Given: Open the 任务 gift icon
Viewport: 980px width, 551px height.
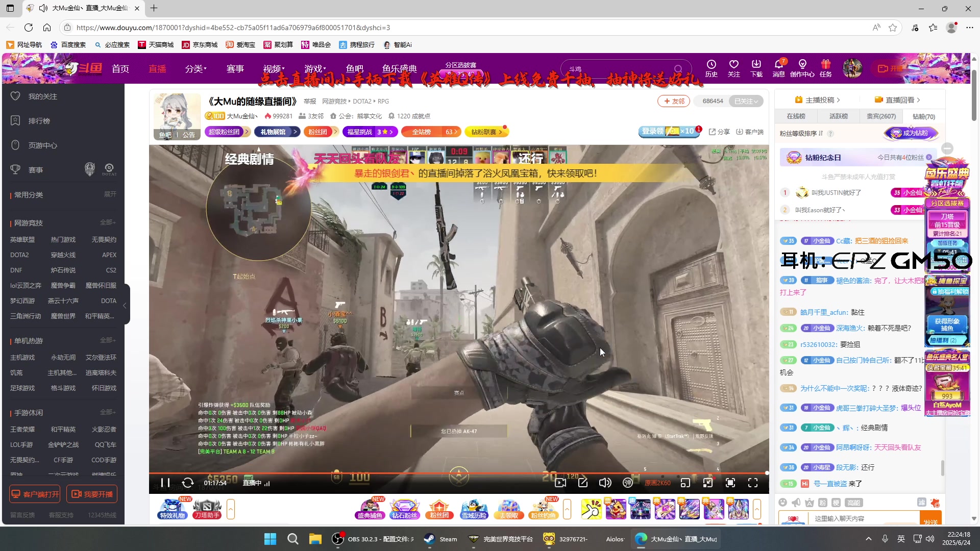Looking at the screenshot, I should click(x=826, y=68).
